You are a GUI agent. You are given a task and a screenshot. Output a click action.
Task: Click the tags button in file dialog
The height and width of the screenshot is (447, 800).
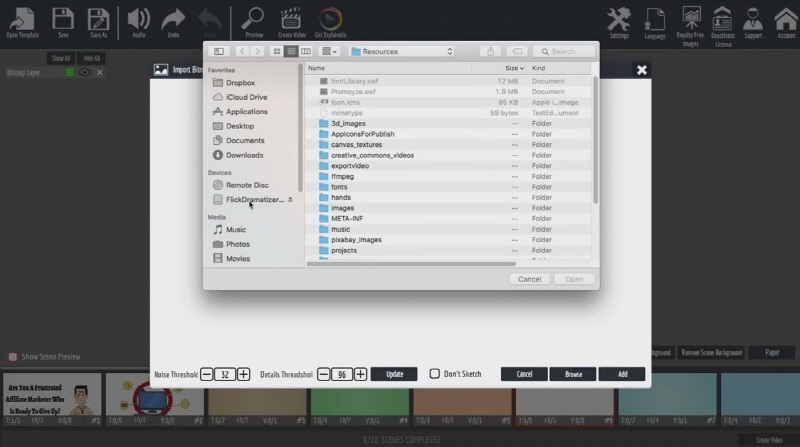(517, 51)
